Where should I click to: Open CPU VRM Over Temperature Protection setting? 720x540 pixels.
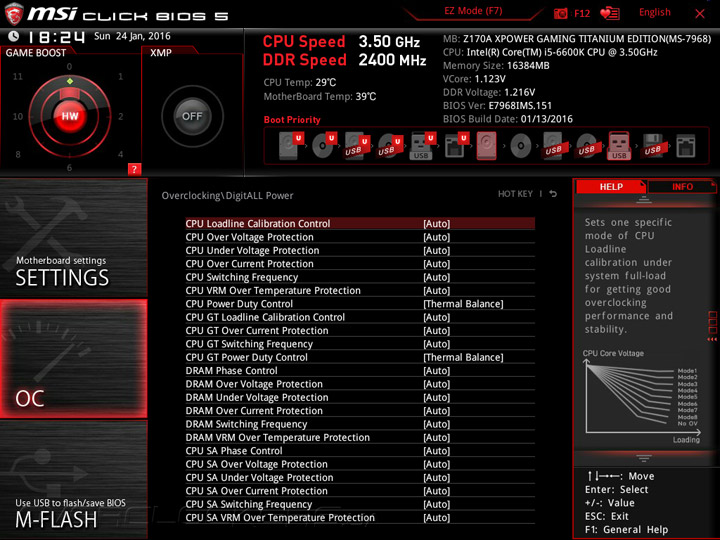360,290
